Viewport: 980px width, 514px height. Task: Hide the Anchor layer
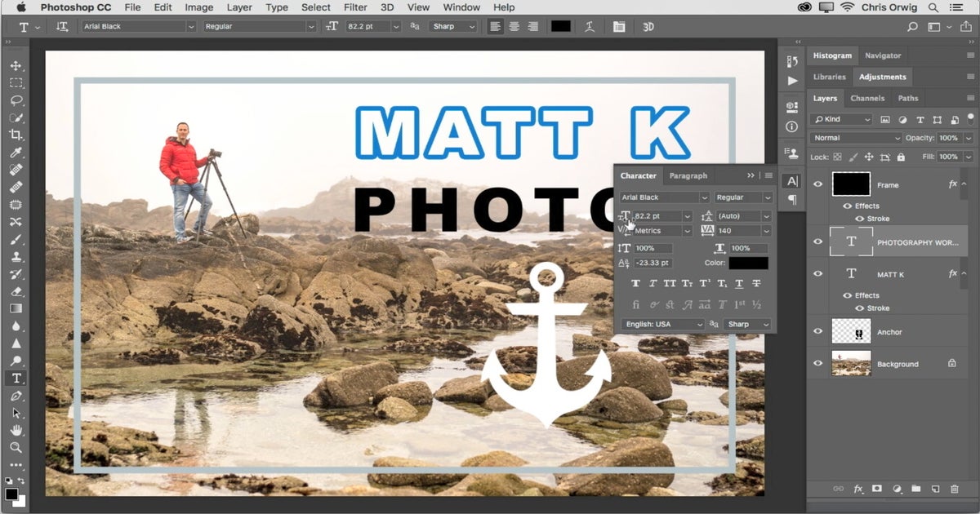[818, 331]
